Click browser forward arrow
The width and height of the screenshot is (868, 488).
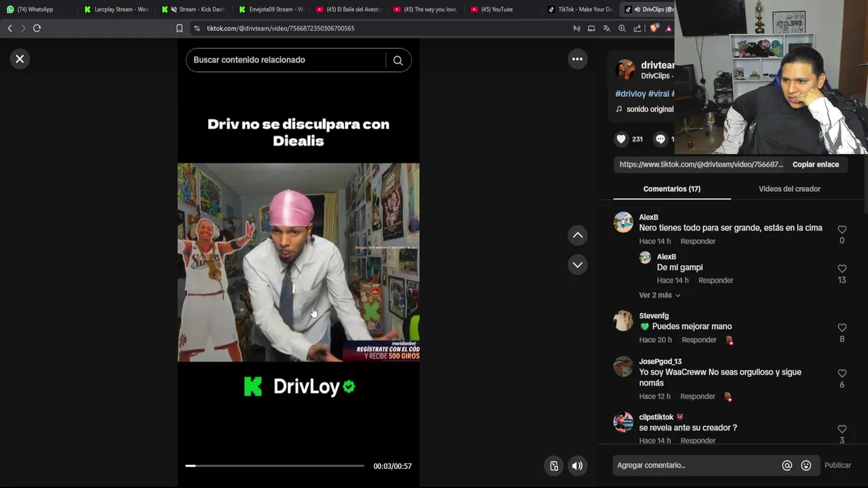[23, 28]
